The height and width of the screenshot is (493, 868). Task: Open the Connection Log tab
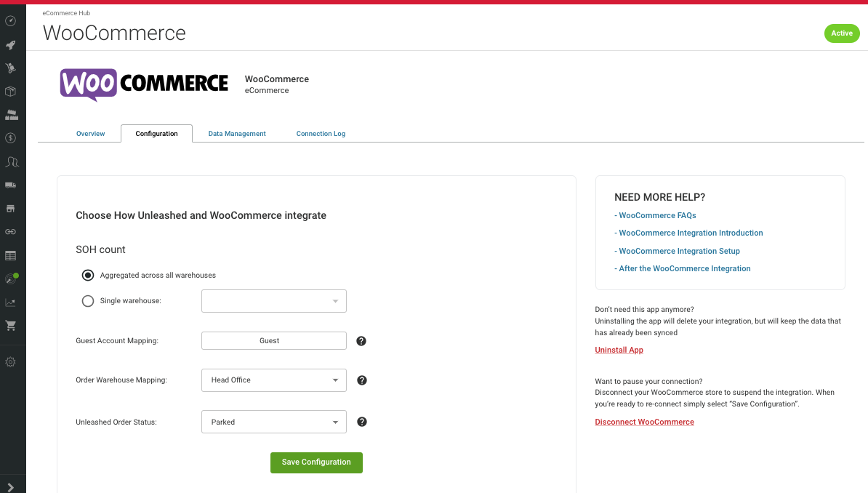[321, 134]
